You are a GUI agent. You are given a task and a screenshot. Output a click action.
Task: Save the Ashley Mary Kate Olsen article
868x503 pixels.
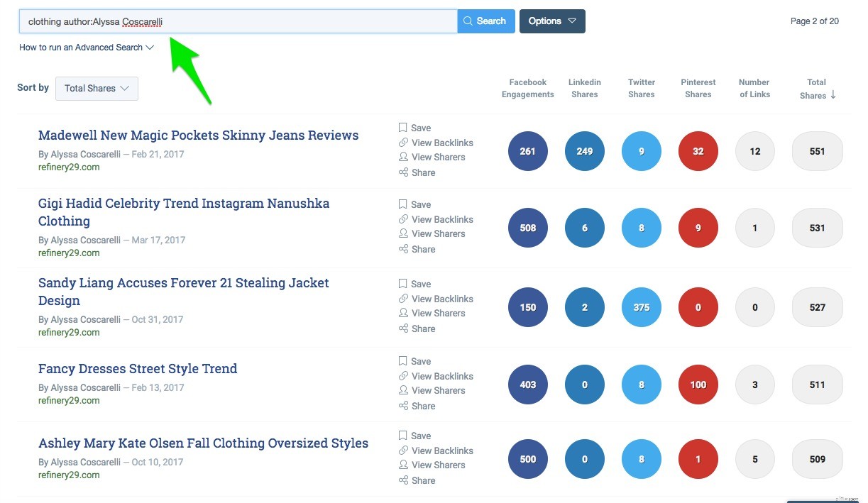420,436
